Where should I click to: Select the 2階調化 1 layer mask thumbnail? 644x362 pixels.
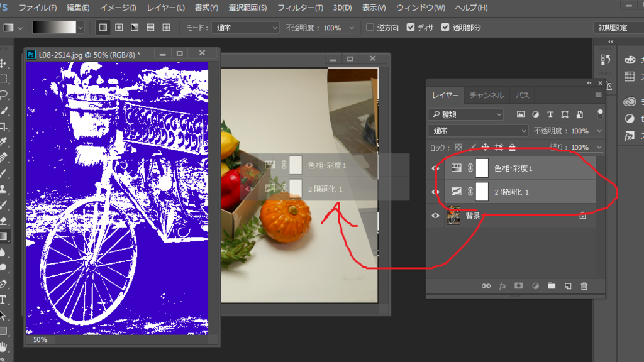click(482, 192)
